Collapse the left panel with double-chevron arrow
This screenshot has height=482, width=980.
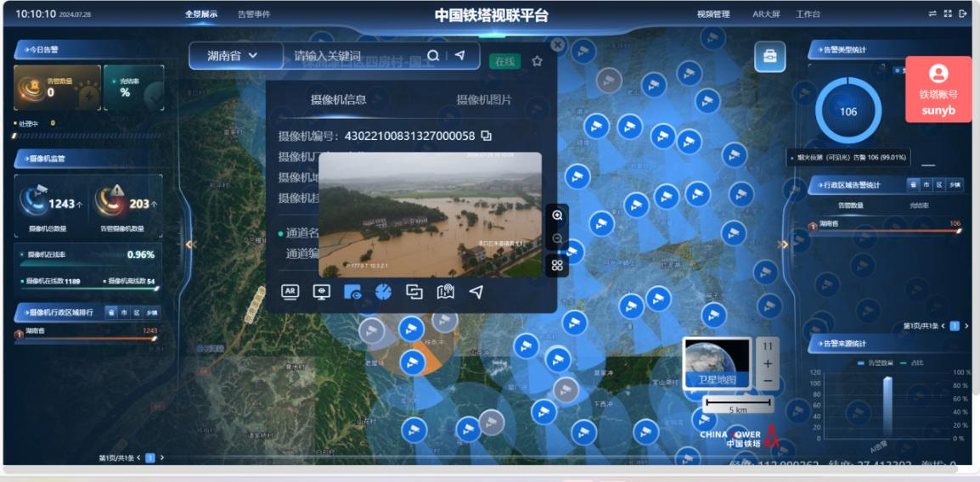pyautogui.click(x=191, y=244)
